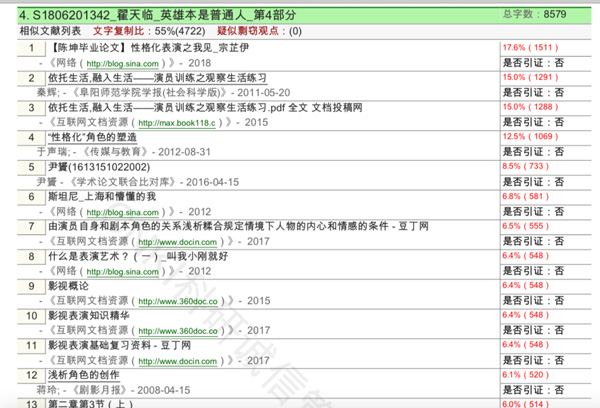The image size is (600, 408).
Task: Select the total word count 总字数：8579
Action: pos(535,14)
